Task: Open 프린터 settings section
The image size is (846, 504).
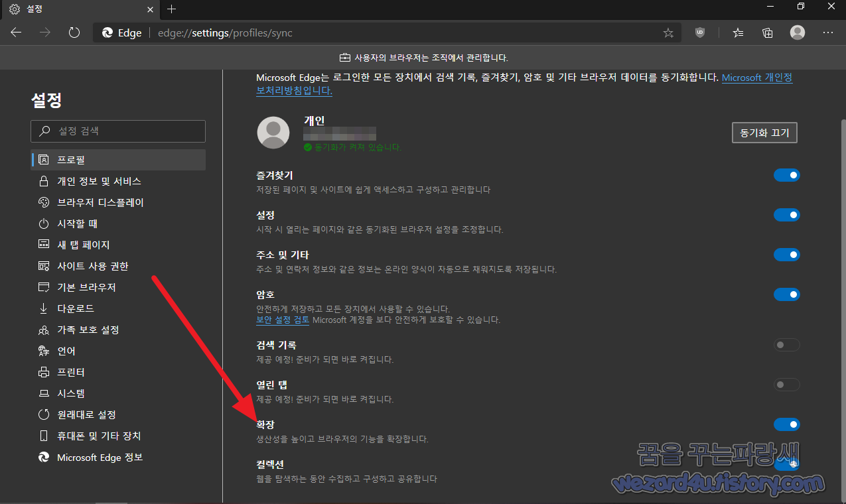Action: 118,372
